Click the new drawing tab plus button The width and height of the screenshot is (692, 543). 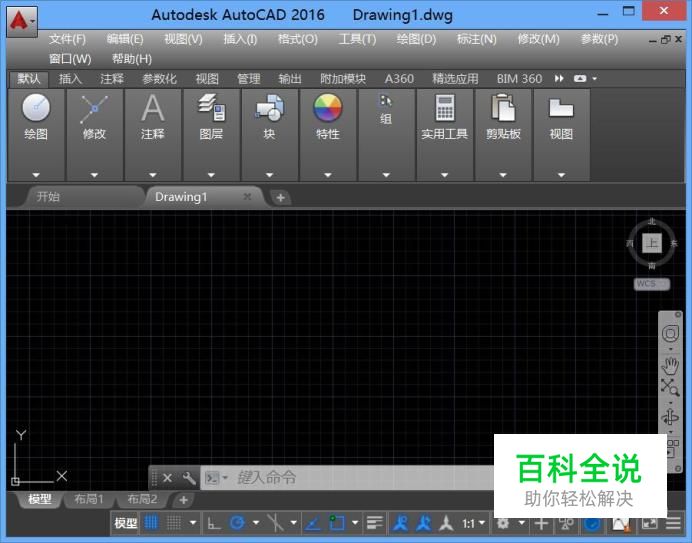tap(280, 197)
